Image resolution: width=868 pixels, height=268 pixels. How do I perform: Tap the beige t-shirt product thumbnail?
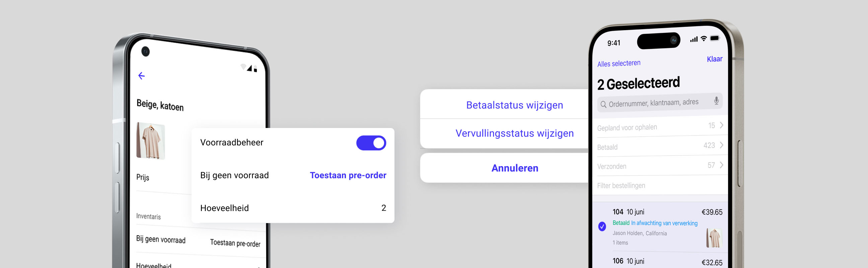click(150, 141)
